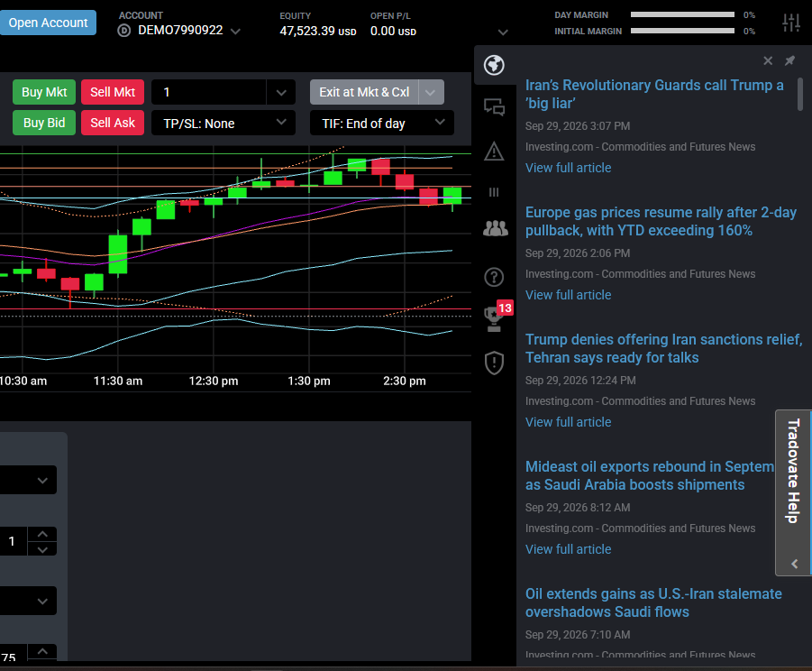
Task: Click the Open Account button
Action: click(48, 23)
